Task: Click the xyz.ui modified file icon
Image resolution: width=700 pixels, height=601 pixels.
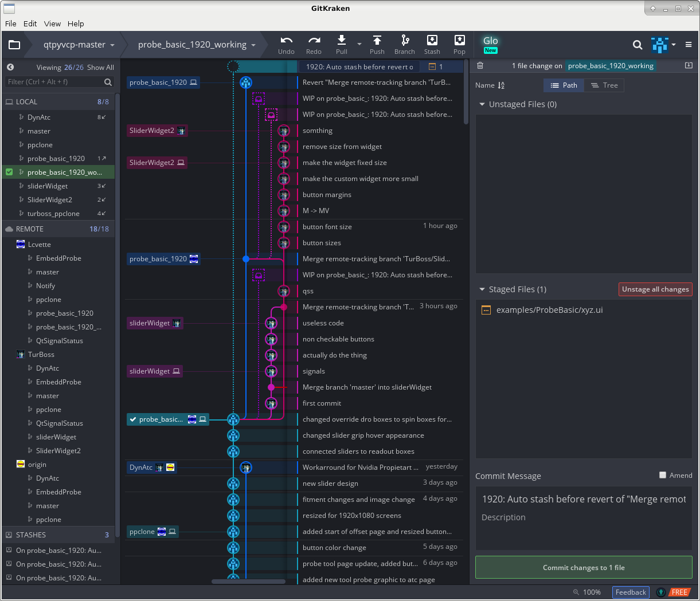Action: pyautogui.click(x=486, y=310)
